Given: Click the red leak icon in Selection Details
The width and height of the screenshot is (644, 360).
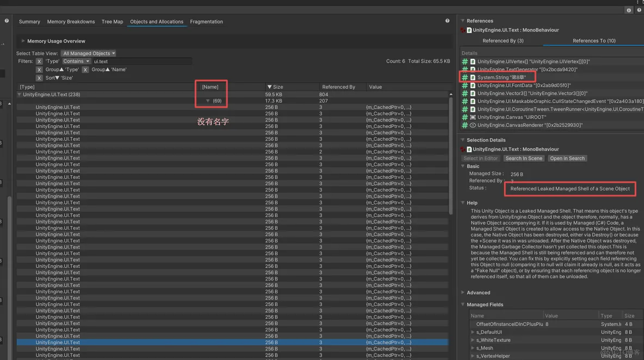Looking at the screenshot, I should pos(463,149).
